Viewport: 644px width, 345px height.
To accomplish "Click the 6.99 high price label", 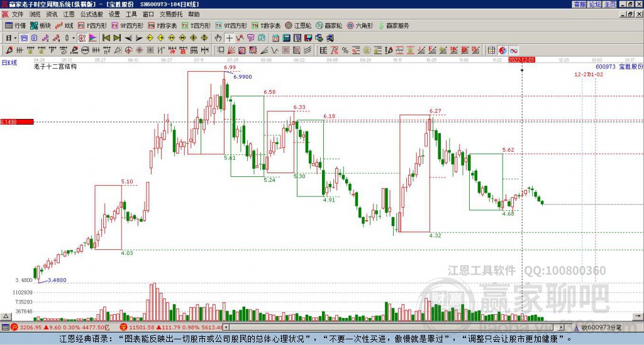I will coord(230,67).
